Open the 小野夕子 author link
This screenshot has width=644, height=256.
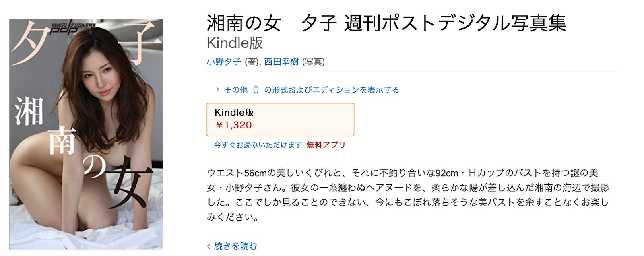pos(224,62)
